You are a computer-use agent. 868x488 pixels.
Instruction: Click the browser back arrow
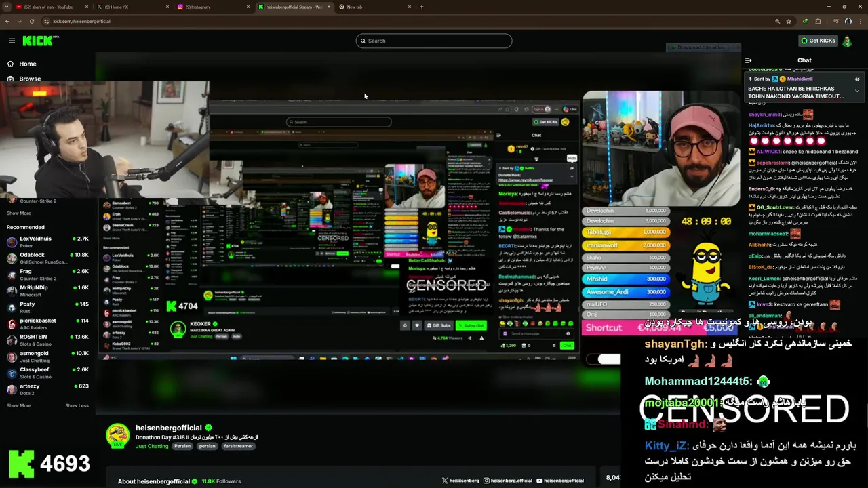click(x=7, y=21)
